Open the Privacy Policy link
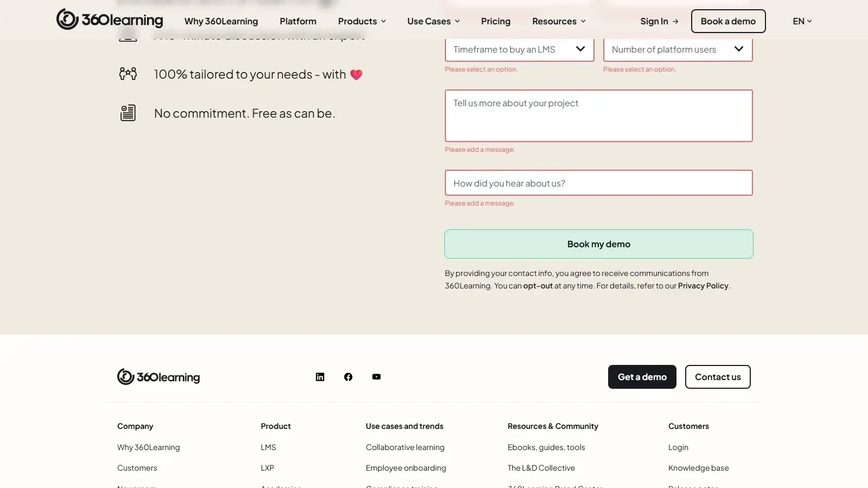 click(703, 286)
